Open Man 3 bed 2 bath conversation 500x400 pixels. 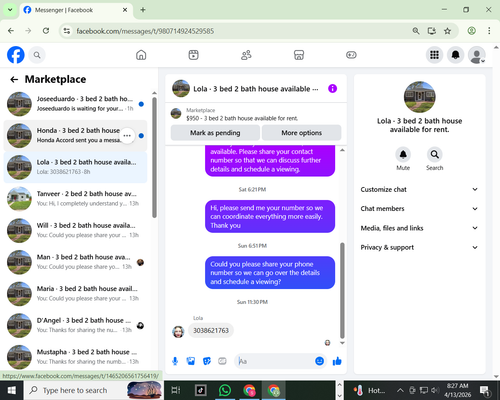(75, 262)
